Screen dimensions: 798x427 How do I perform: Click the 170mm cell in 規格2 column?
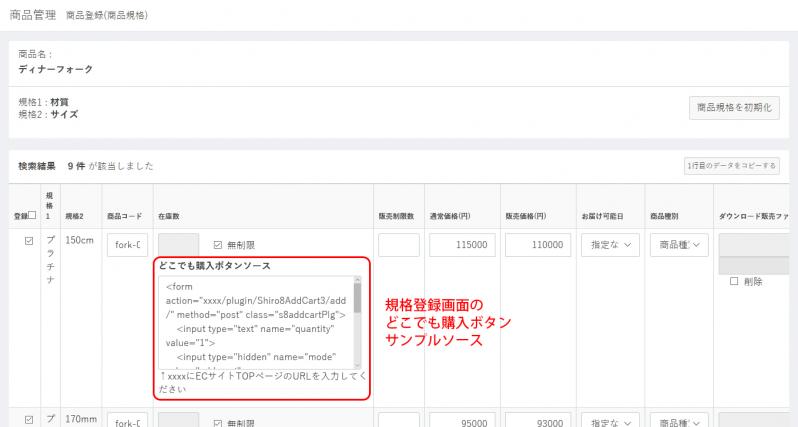tap(81, 419)
